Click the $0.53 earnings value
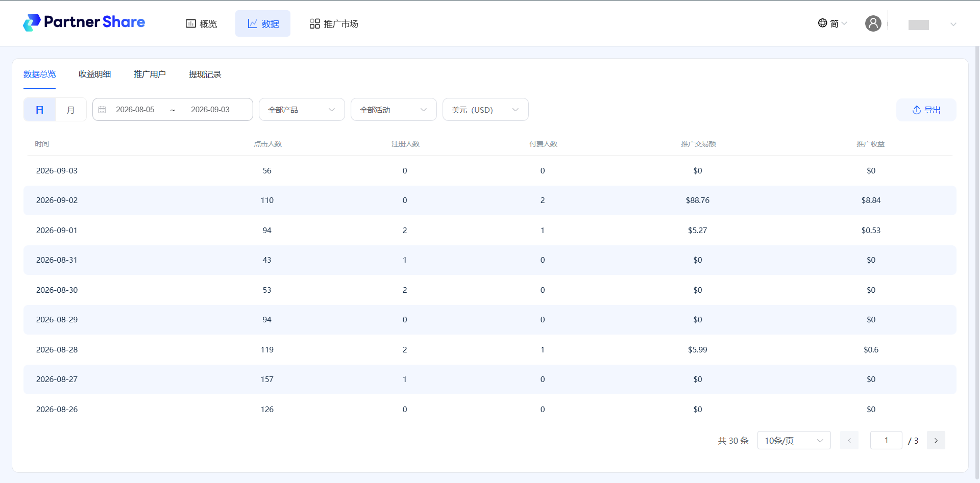This screenshot has width=980, height=483. click(871, 231)
